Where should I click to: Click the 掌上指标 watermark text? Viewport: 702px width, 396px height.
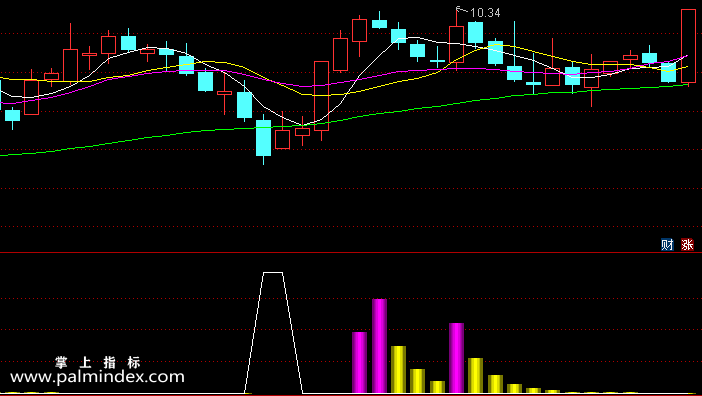pos(98,362)
